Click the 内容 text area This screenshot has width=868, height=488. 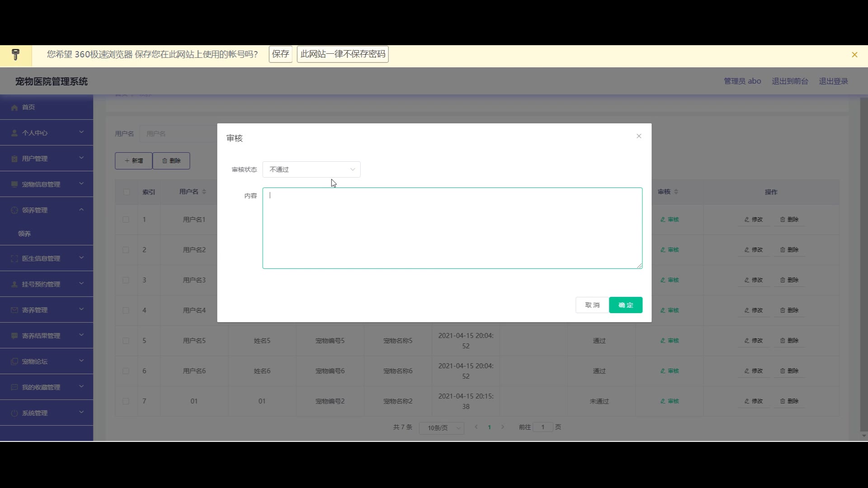pos(452,228)
